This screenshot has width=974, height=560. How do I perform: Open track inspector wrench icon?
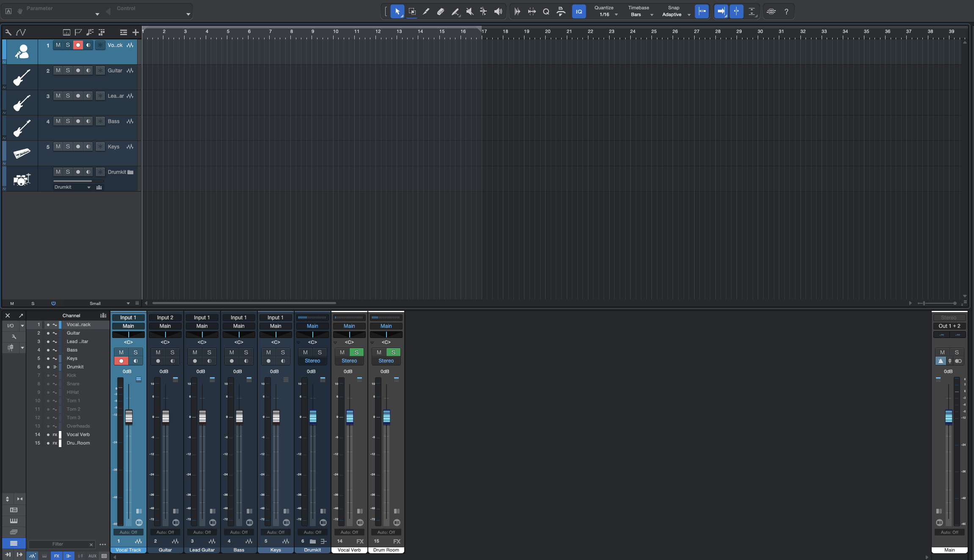tap(8, 32)
